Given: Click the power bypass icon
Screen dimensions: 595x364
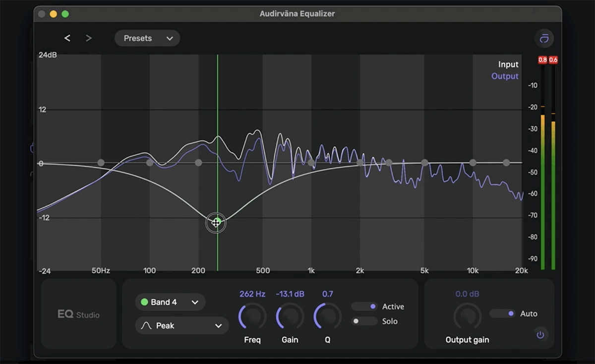Looking at the screenshot, I should pos(540,335).
